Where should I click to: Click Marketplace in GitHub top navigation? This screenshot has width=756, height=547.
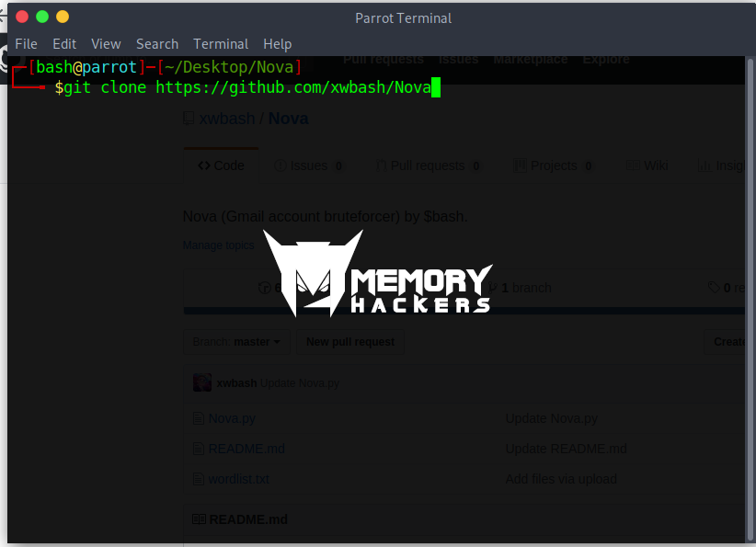531,59
